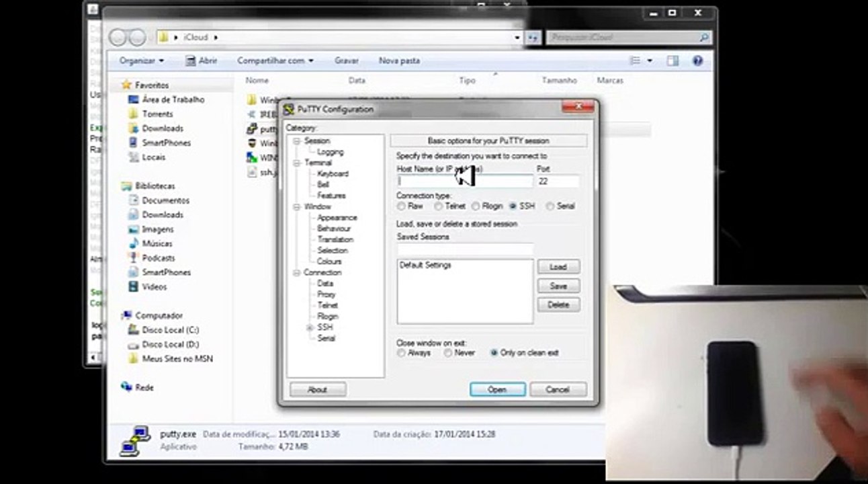Screen dimensions: 868x484
Task: Open the Torrents favorite folder
Action: (x=157, y=114)
